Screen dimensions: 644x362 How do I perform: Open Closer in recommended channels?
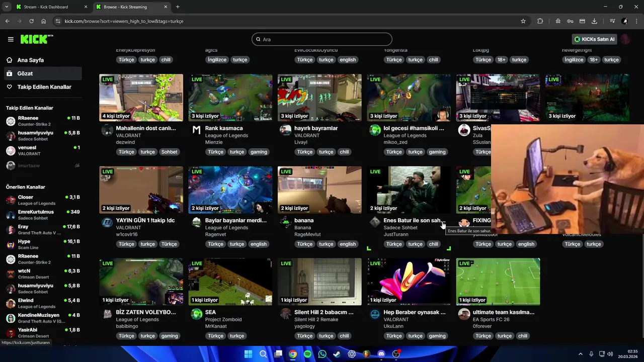click(x=43, y=200)
